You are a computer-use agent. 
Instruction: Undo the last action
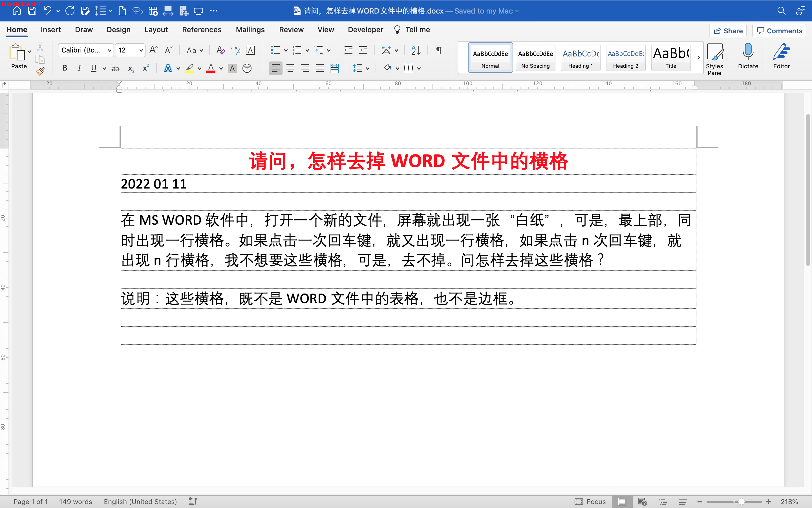coord(47,11)
